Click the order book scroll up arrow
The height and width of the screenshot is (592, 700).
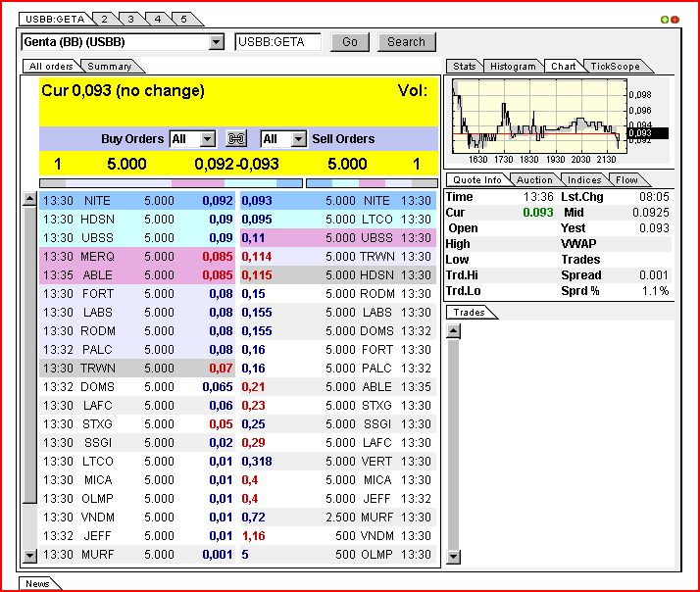tap(30, 199)
